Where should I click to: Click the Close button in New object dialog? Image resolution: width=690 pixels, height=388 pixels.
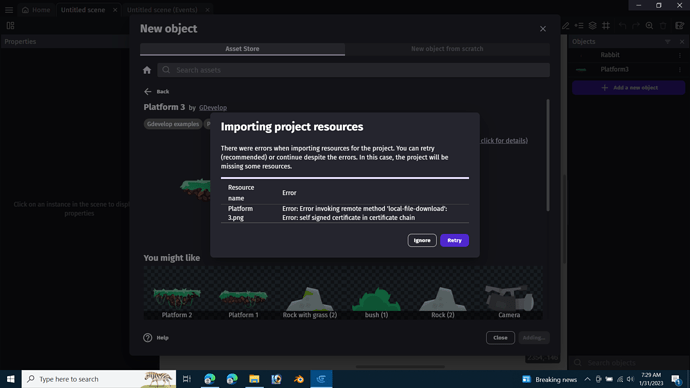coord(500,337)
